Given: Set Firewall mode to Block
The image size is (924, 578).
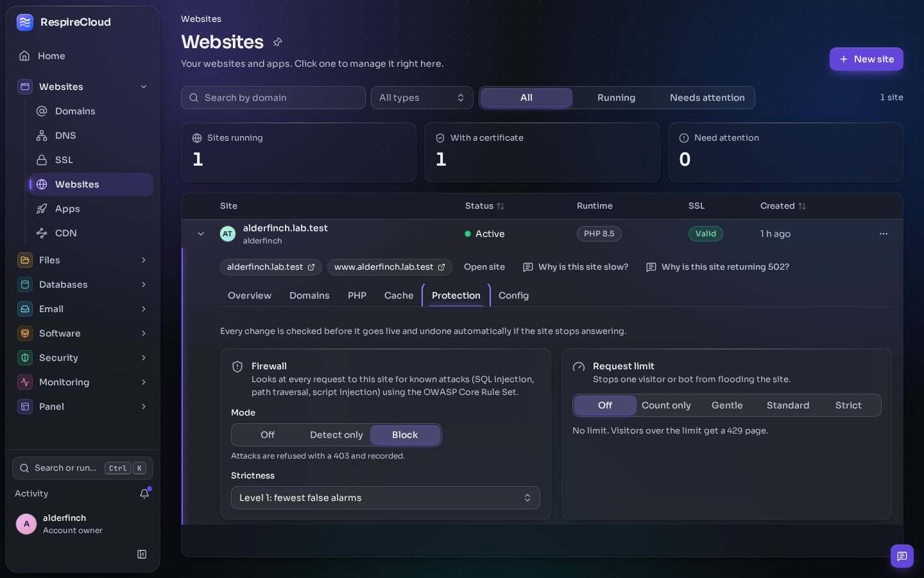Looking at the screenshot, I should [405, 435].
